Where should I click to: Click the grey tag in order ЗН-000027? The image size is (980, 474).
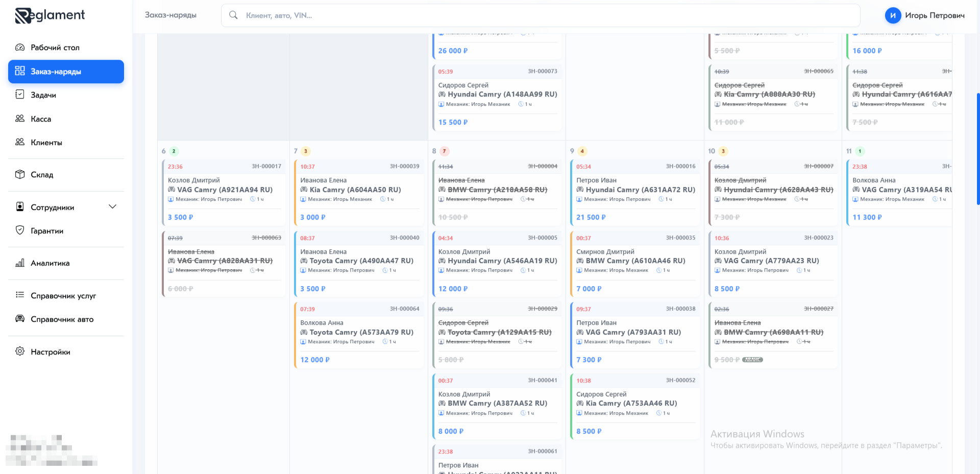click(752, 360)
